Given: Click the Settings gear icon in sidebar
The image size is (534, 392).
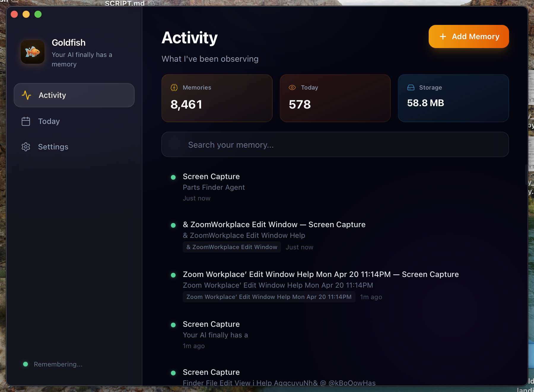Looking at the screenshot, I should click(x=26, y=147).
